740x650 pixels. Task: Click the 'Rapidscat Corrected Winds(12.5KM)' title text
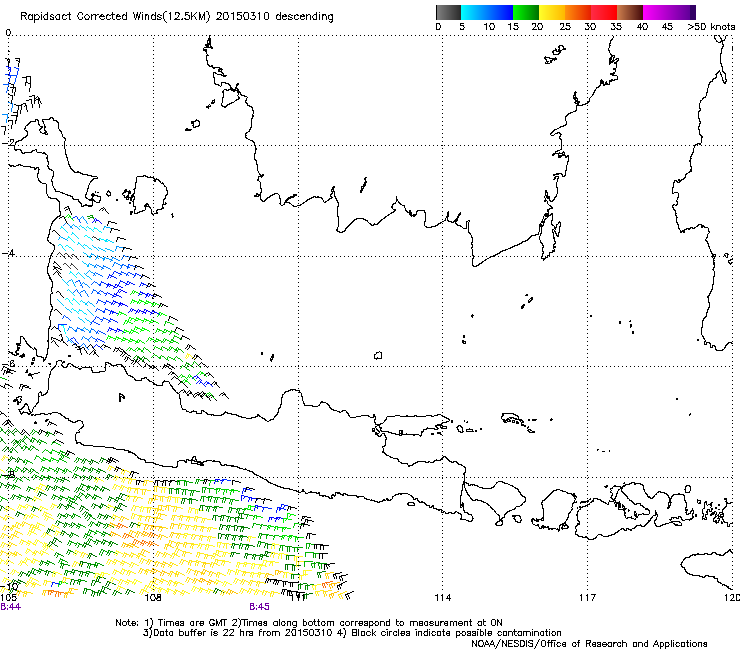(x=115, y=17)
